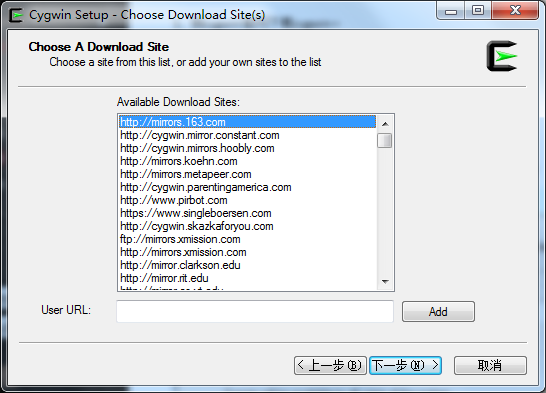Close the Cygwin Setup window
The image size is (546, 393).
click(x=515, y=11)
